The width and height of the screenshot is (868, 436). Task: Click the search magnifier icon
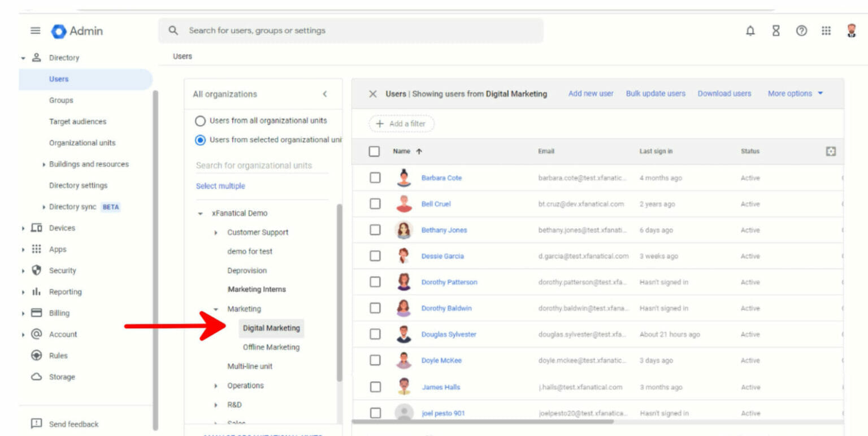(x=173, y=30)
